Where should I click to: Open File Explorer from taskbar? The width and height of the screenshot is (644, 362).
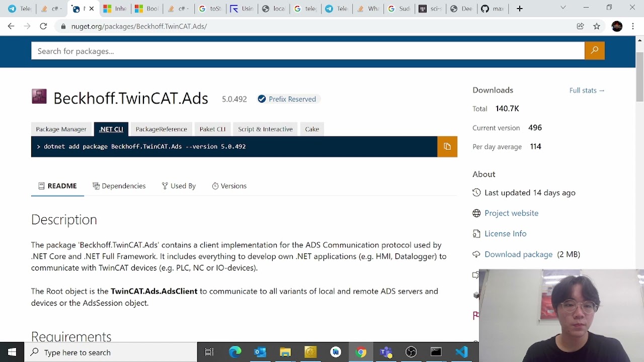coord(285,352)
